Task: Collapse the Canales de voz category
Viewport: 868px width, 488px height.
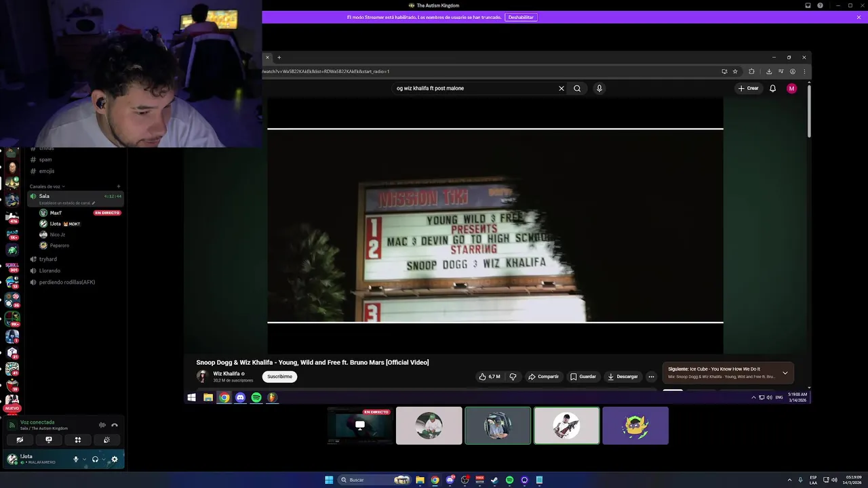Action: (47, 186)
